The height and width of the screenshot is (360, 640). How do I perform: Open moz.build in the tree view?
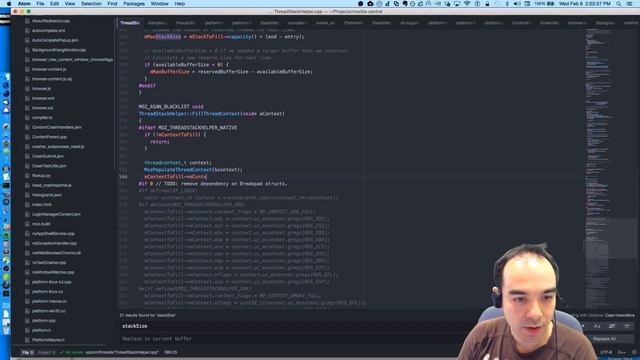41,224
